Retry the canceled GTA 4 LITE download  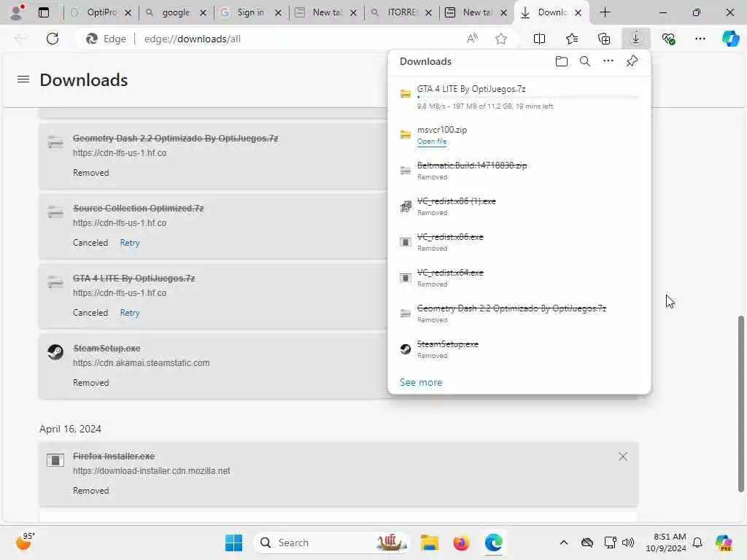[x=130, y=313]
